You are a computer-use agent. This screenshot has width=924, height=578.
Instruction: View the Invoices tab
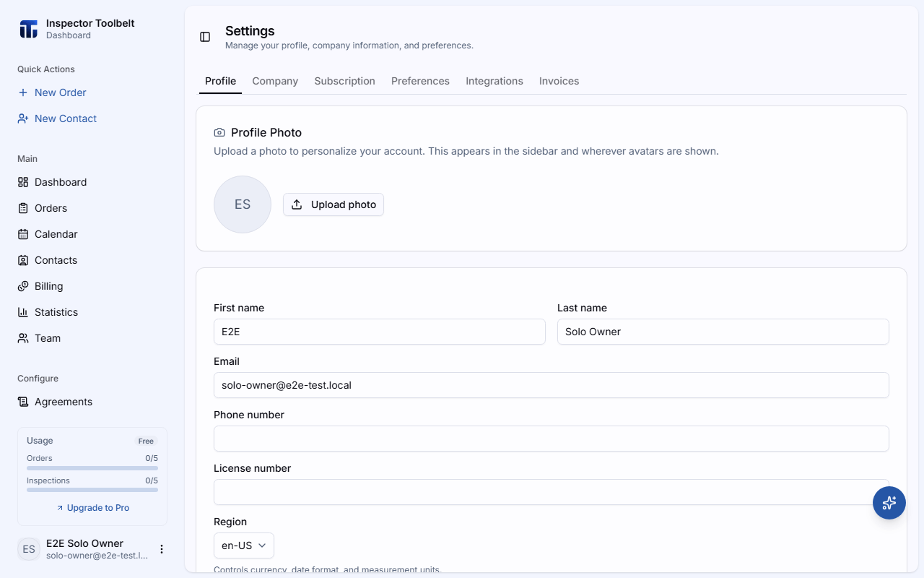[559, 81]
